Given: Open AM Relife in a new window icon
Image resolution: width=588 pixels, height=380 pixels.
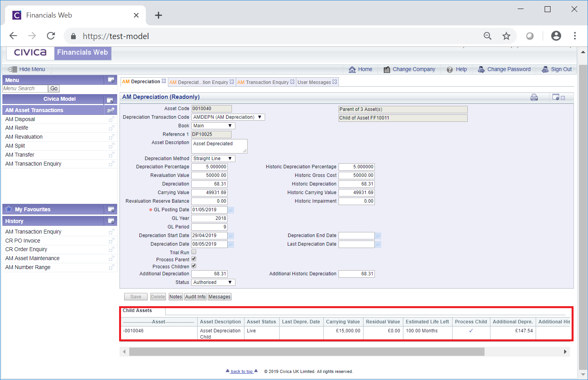Looking at the screenshot, I should [x=111, y=128].
